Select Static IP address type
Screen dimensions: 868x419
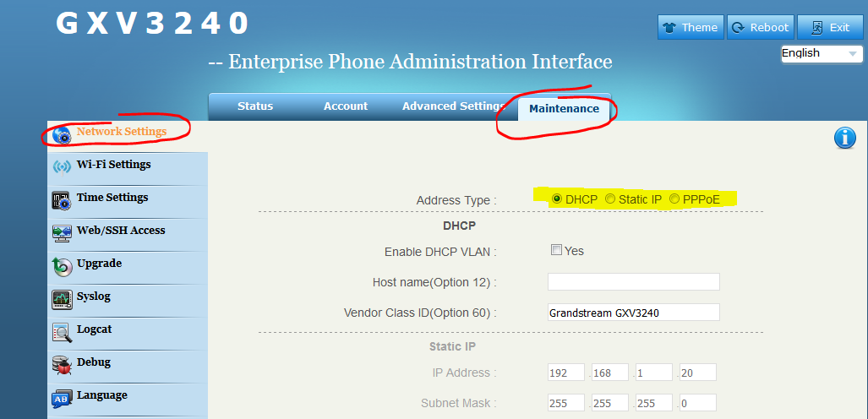click(x=610, y=199)
